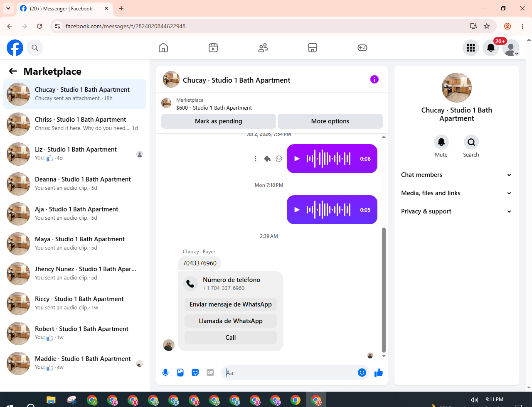The height and width of the screenshot is (407, 532).
Task: Open Jhency Nunez conversation
Action: (75, 274)
